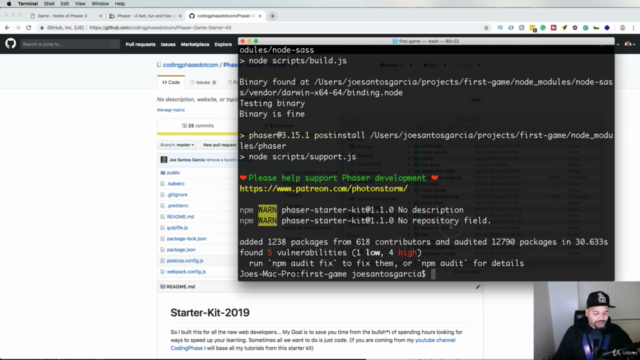Screen dimensions: 640x360
Task: Edit README with the pencil icon
Action: [478, 287]
